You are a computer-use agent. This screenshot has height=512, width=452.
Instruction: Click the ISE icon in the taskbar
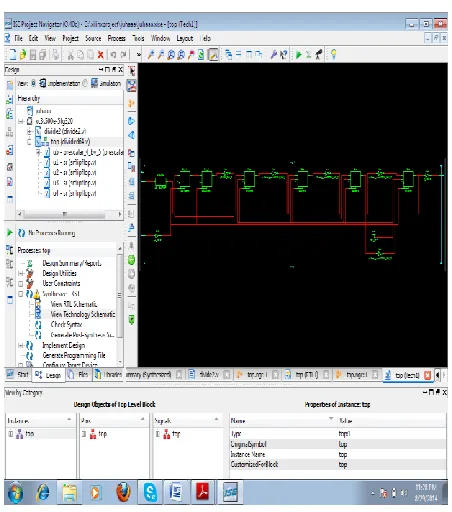click(x=230, y=492)
